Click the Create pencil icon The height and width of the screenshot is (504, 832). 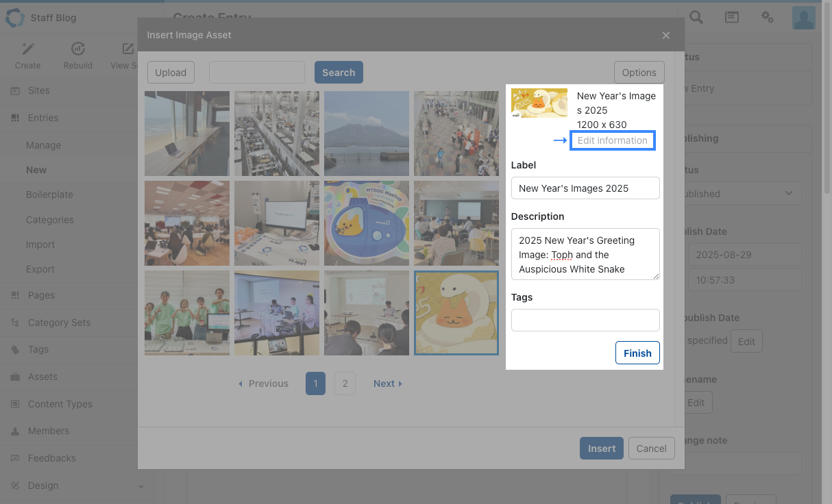pyautogui.click(x=27, y=49)
